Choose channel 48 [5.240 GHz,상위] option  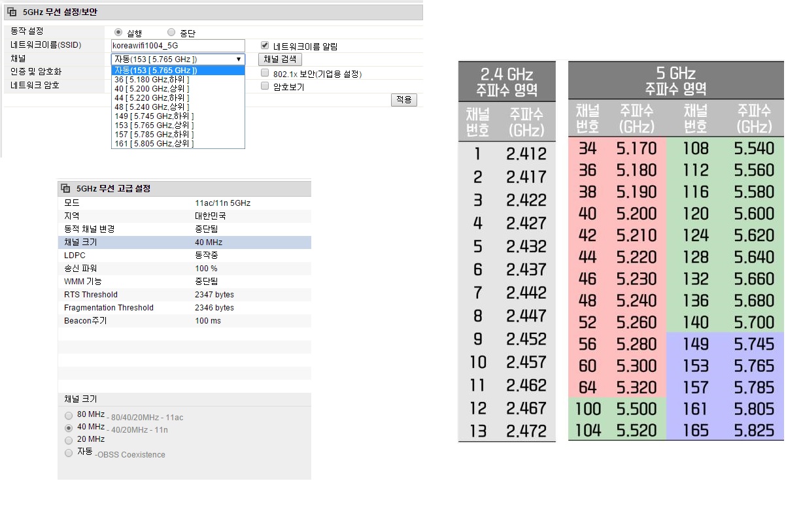pyautogui.click(x=178, y=107)
